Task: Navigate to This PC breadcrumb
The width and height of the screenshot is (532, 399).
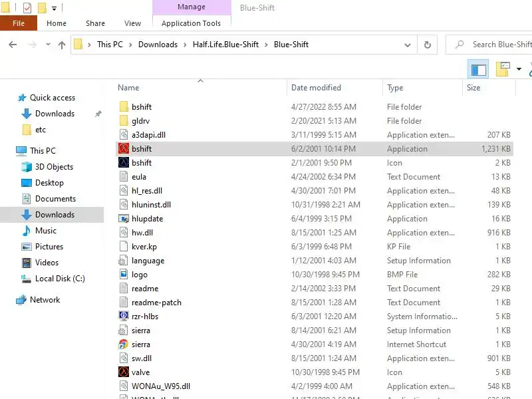Action: tap(110, 45)
